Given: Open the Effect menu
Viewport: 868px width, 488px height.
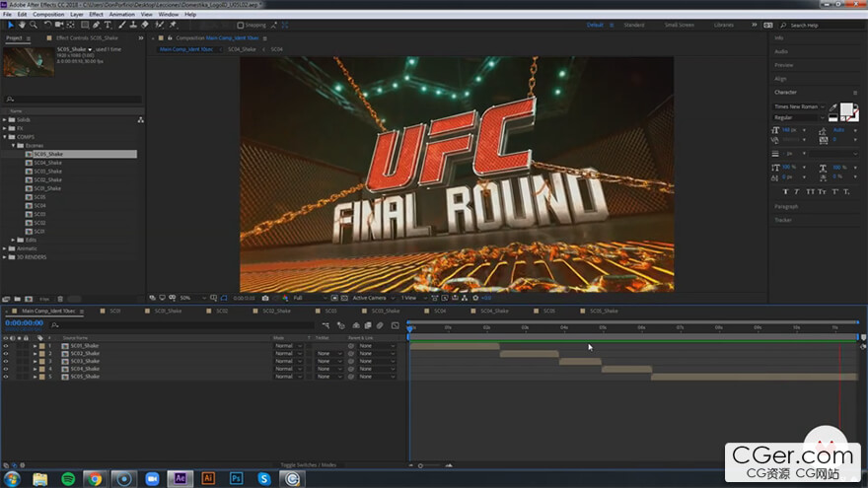Looking at the screenshot, I should (97, 15).
